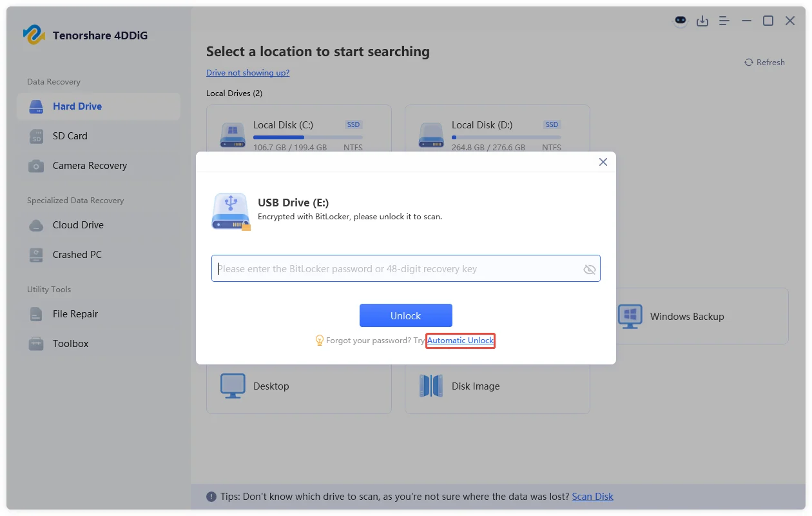Refresh the list of drives

[764, 62]
